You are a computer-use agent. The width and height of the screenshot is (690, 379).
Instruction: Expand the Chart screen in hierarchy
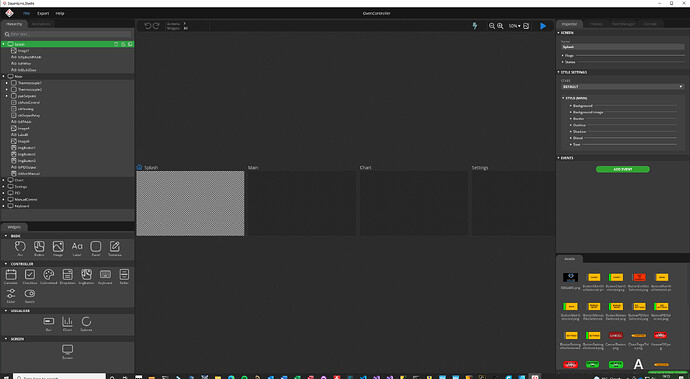[x=4, y=180]
